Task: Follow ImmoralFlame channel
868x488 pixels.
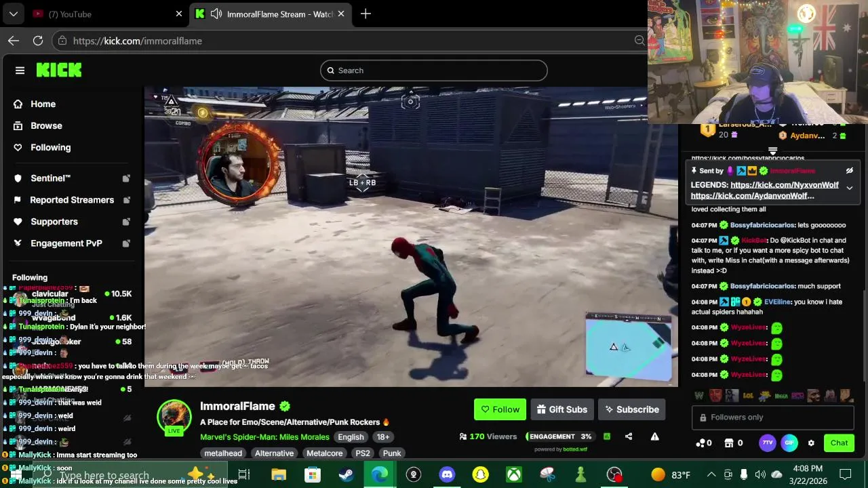Action: coord(500,409)
